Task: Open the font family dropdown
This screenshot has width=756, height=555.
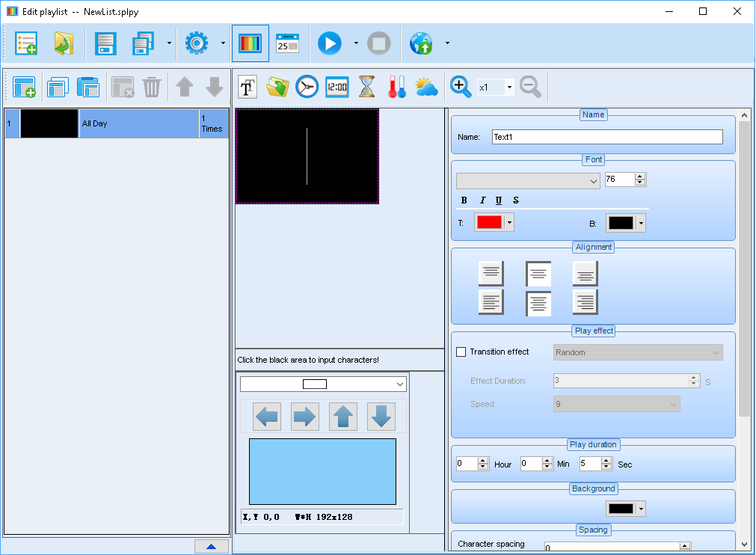Action: click(528, 181)
